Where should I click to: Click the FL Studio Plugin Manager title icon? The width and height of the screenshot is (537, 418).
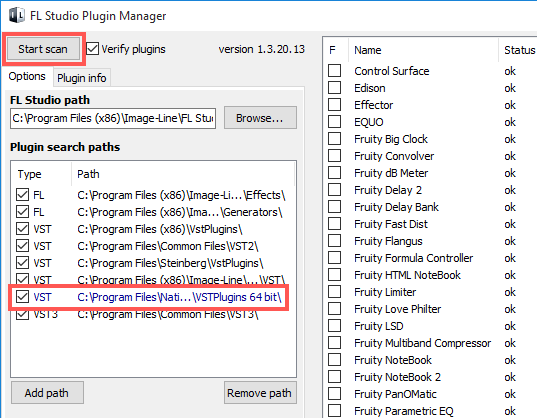click(x=17, y=15)
